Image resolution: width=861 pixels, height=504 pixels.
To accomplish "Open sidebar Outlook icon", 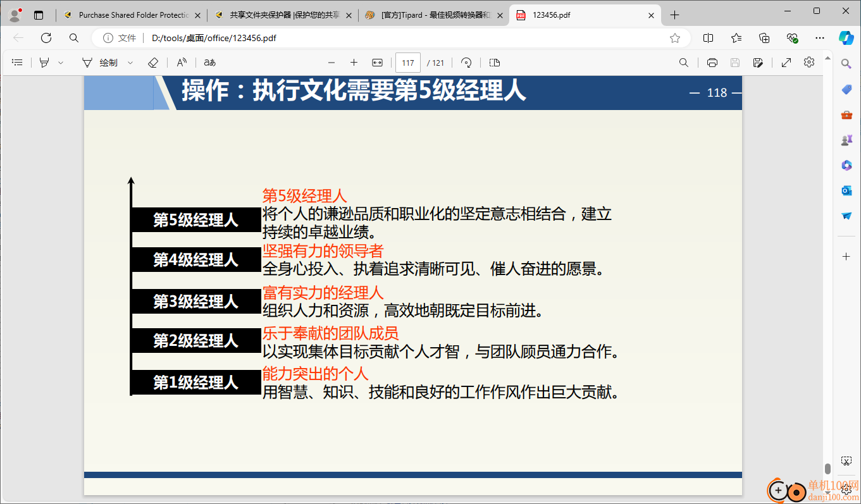I will point(846,190).
